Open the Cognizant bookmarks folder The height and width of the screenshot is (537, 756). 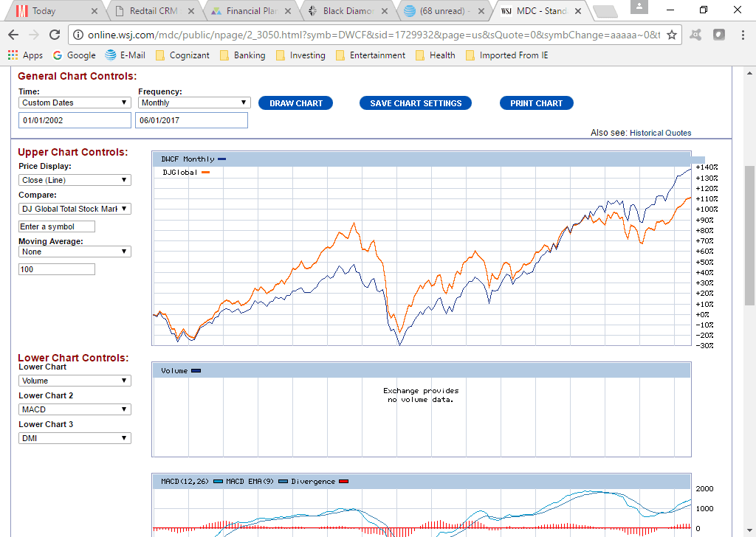pyautogui.click(x=183, y=55)
